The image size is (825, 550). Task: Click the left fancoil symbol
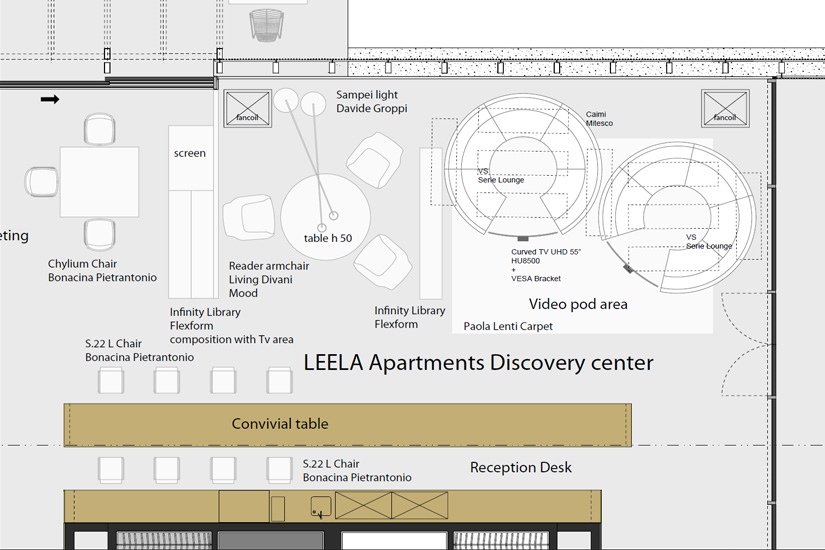click(x=247, y=108)
